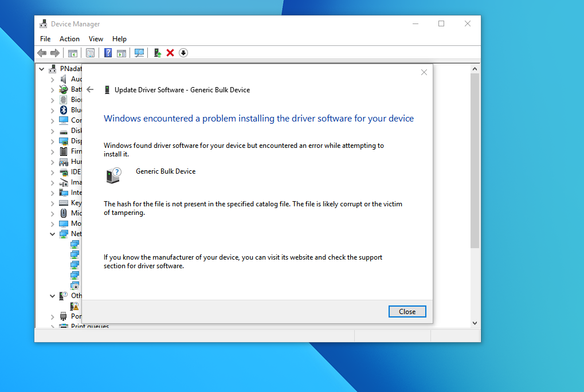Dismiss Update Driver dialog with its X
This screenshot has height=392, width=584.
click(424, 72)
